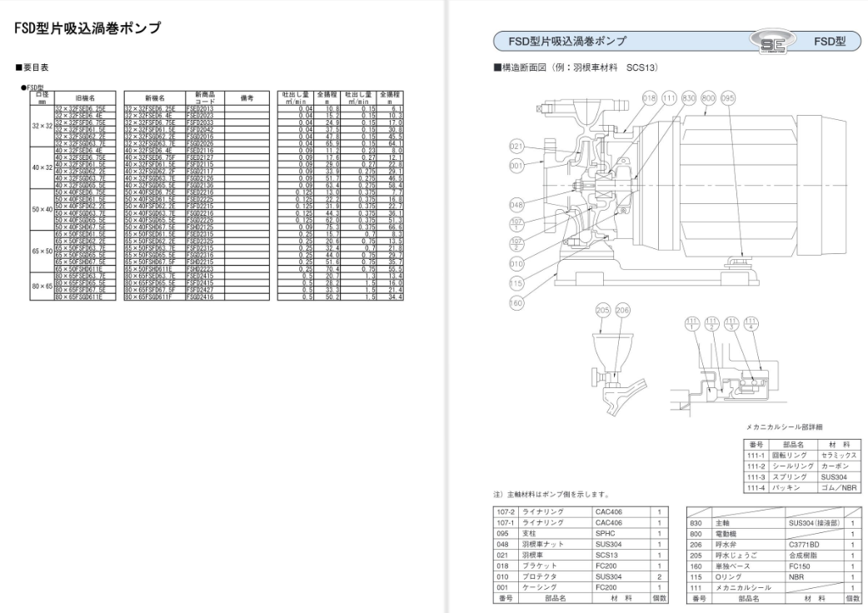Click callout bubble 048 beside the casing
The height and width of the screenshot is (613, 868).
click(516, 205)
